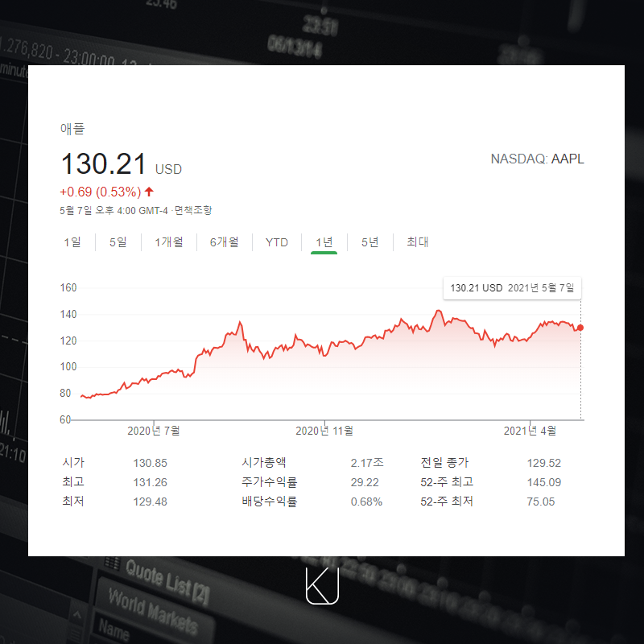
Task: Click the 주가수익률 value 29.22
Action: (365, 482)
